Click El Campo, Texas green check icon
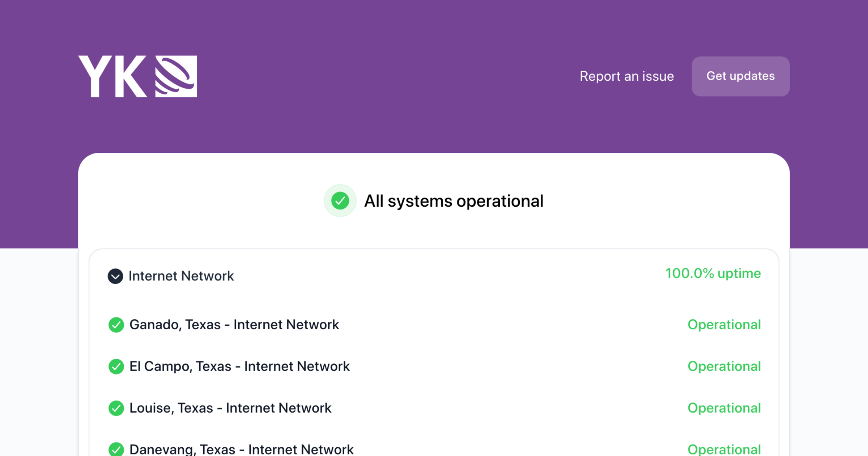This screenshot has height=456, width=868. [116, 366]
